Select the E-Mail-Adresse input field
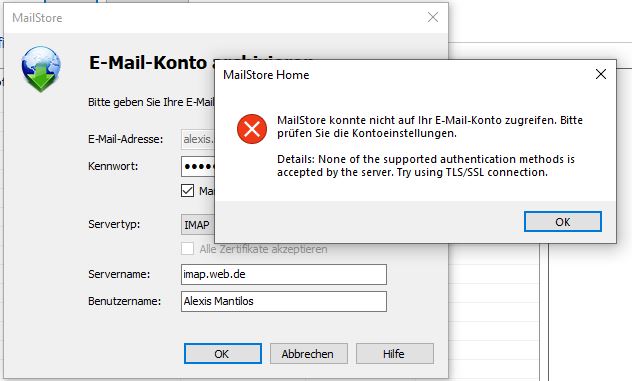This screenshot has width=632, height=381. (x=198, y=139)
